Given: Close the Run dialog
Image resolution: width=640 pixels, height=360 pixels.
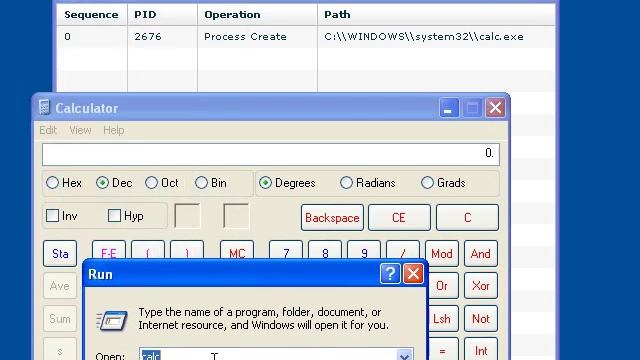Looking at the screenshot, I should [x=413, y=274].
